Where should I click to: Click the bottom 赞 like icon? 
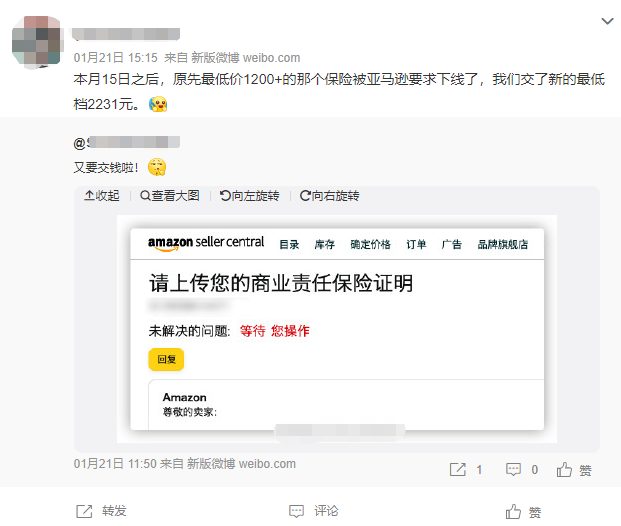[513, 512]
